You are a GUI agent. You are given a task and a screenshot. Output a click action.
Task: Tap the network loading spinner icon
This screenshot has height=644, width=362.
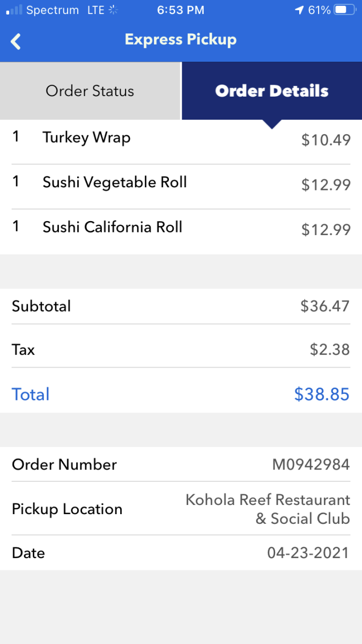[x=113, y=10]
